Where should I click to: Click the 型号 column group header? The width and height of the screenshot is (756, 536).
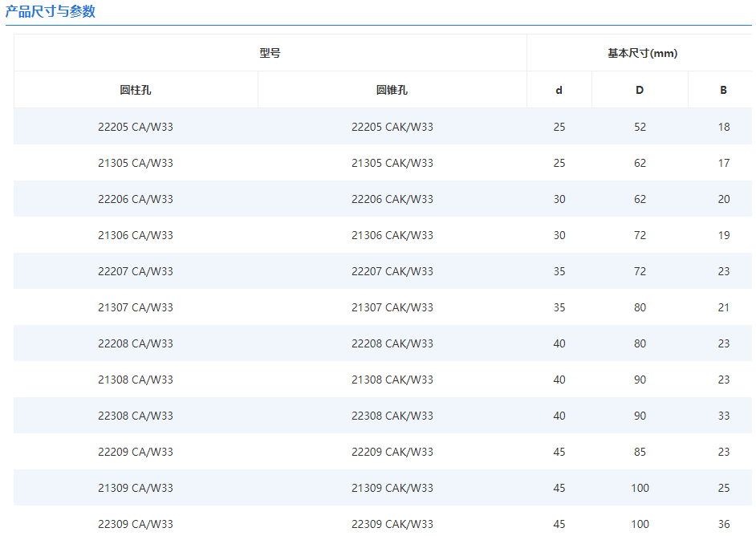[270, 53]
